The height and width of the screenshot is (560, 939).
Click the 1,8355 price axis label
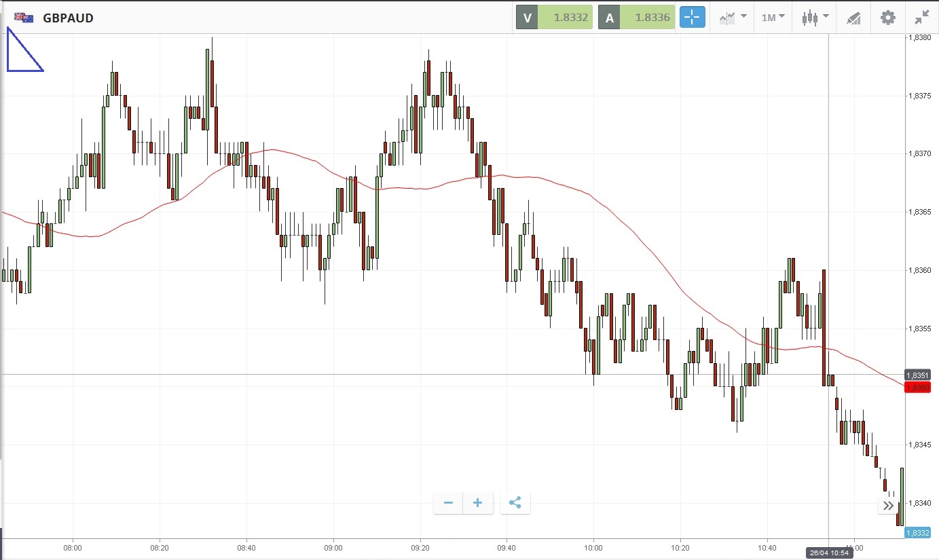[x=920, y=329]
